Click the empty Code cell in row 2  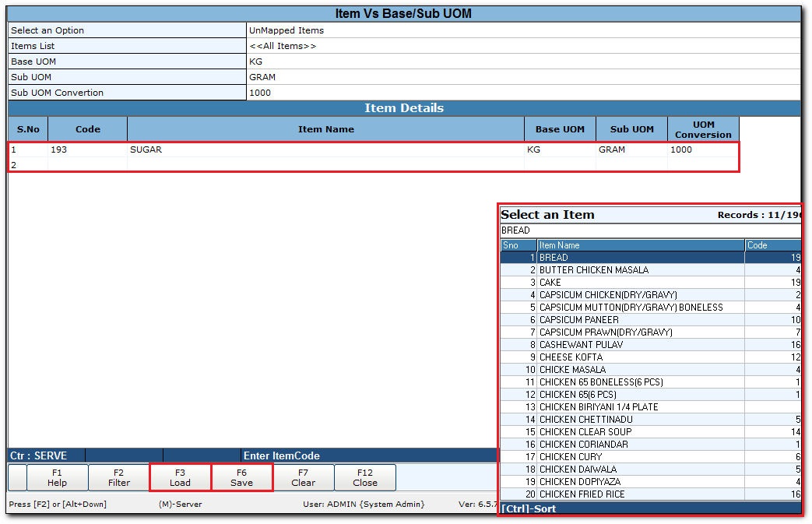(x=87, y=165)
